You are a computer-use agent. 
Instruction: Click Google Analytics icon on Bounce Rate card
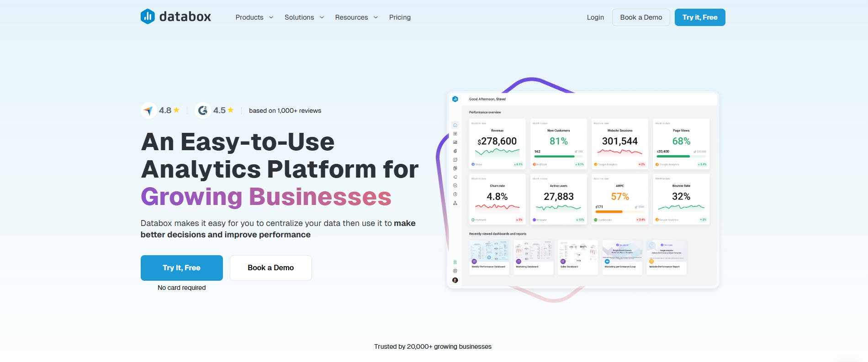tap(657, 220)
